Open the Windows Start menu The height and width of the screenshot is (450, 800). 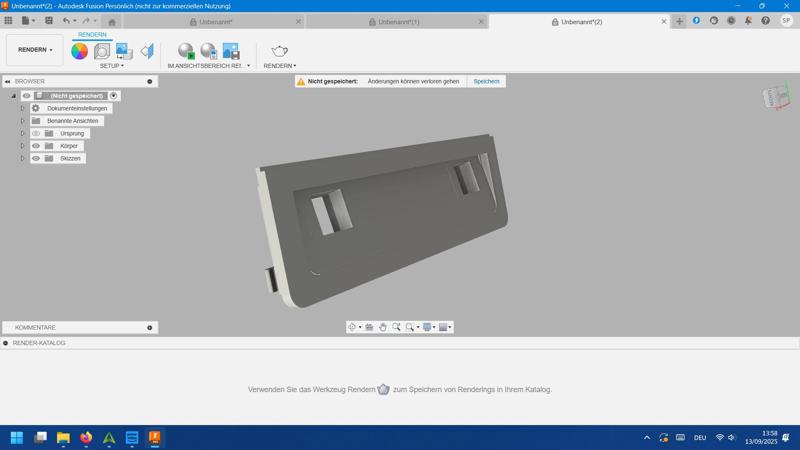pyautogui.click(x=17, y=438)
